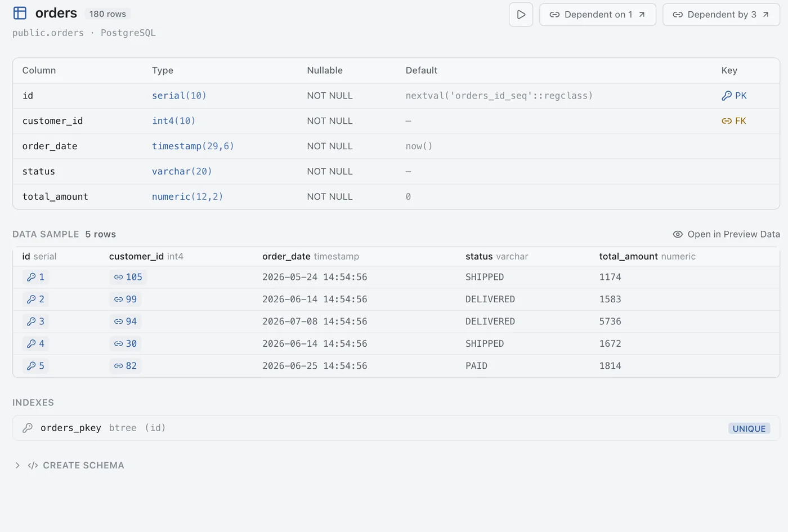Open the Dependent on 1 list

(598, 15)
